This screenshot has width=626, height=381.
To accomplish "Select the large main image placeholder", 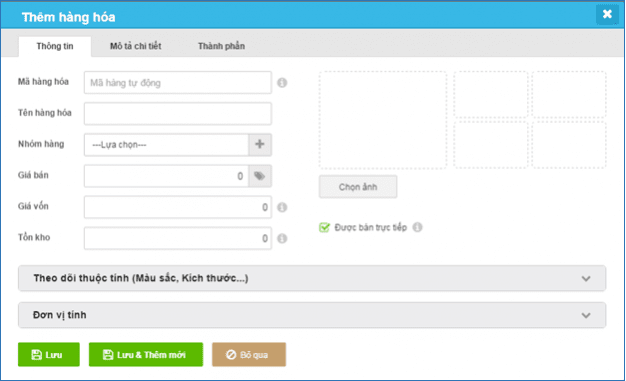I will [x=382, y=120].
